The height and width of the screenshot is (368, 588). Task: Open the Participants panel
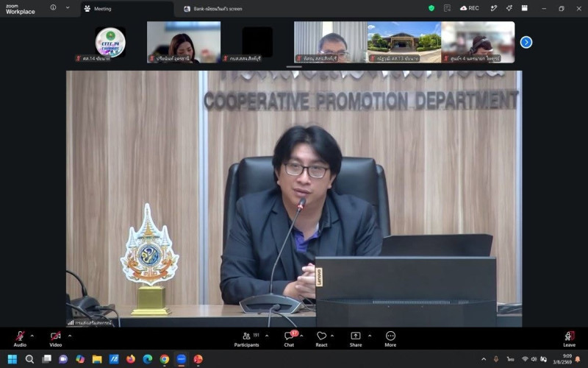pyautogui.click(x=246, y=339)
